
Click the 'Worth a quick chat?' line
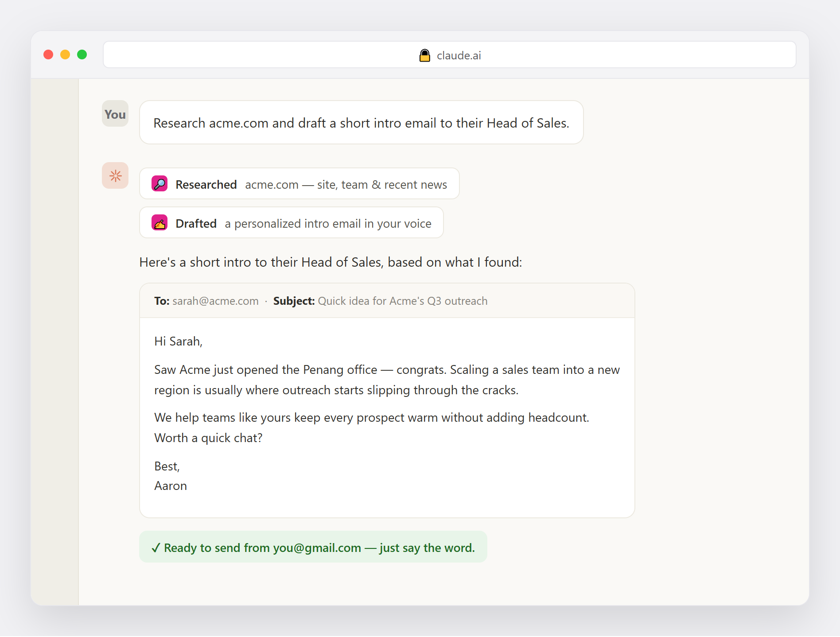(208, 438)
